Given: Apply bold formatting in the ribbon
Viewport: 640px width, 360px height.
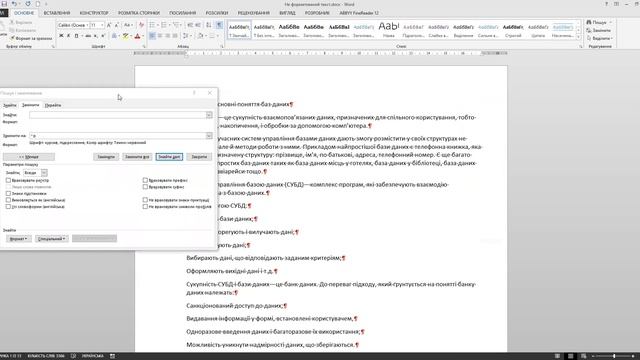Looking at the screenshot, I should 61,36.
